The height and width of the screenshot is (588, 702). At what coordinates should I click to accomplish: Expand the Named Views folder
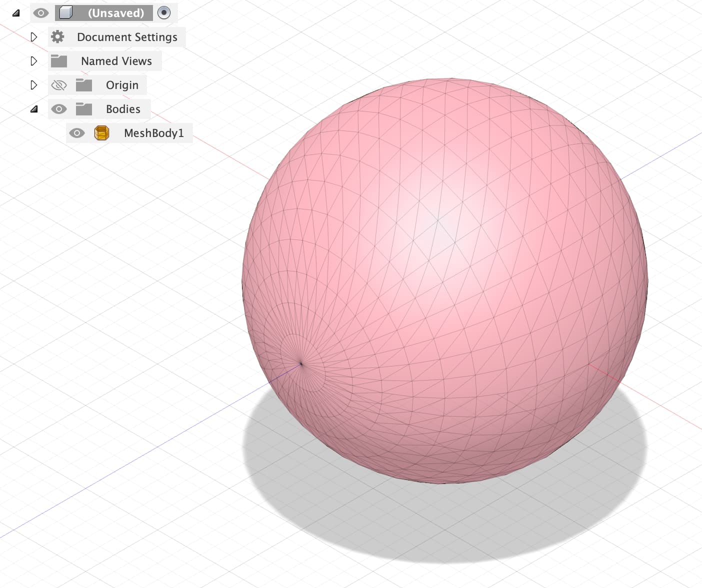[x=34, y=61]
